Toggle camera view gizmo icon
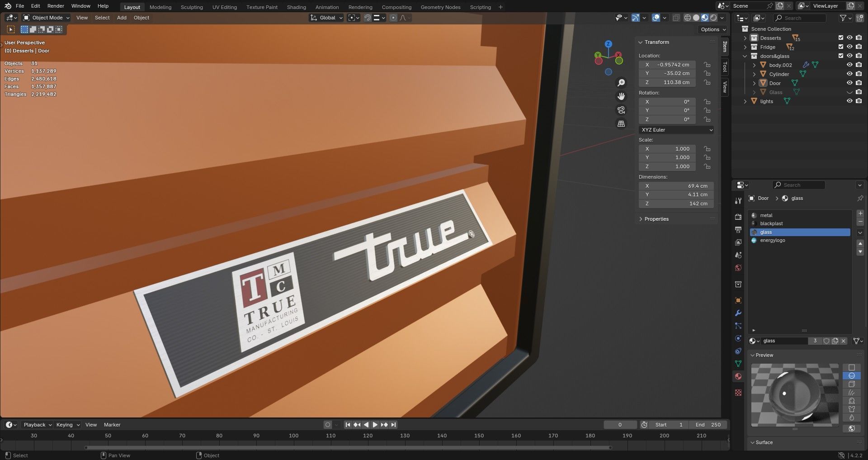Image resolution: width=868 pixels, height=460 pixels. [x=621, y=110]
